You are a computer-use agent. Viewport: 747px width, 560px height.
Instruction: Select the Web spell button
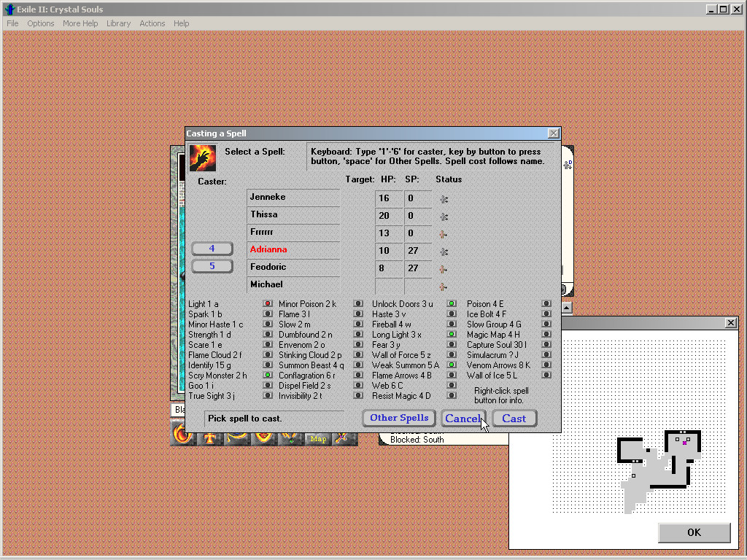tap(452, 386)
